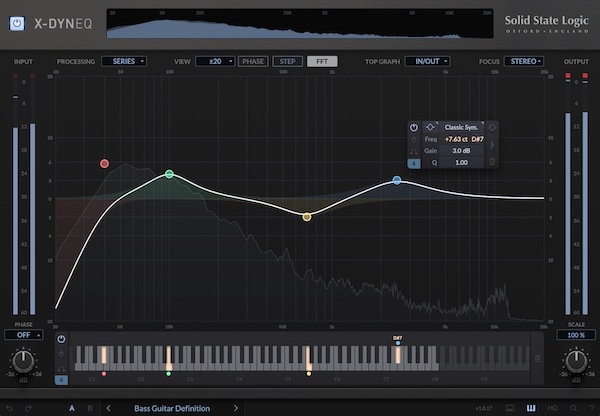Click the plugin power bypass icon
Image resolution: width=600 pixels, height=416 pixels.
pyautogui.click(x=17, y=18)
